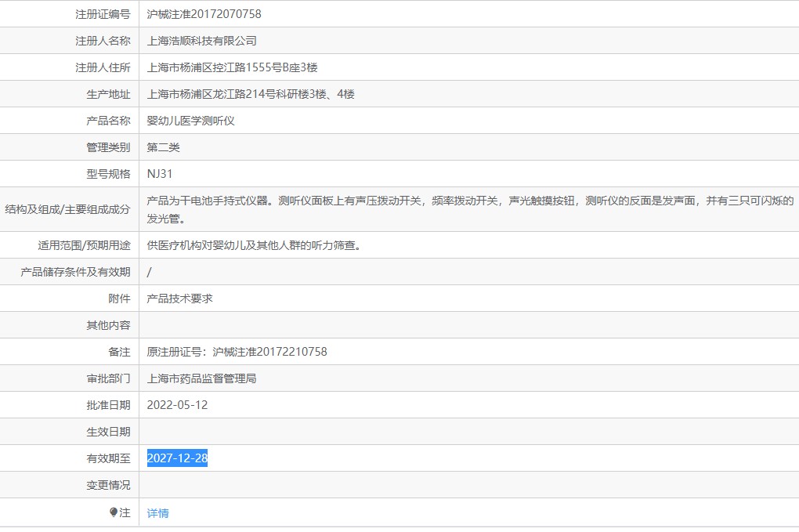Screen dimensions: 799x532
Task: Click the 变更情况 label
Action: coord(109,485)
